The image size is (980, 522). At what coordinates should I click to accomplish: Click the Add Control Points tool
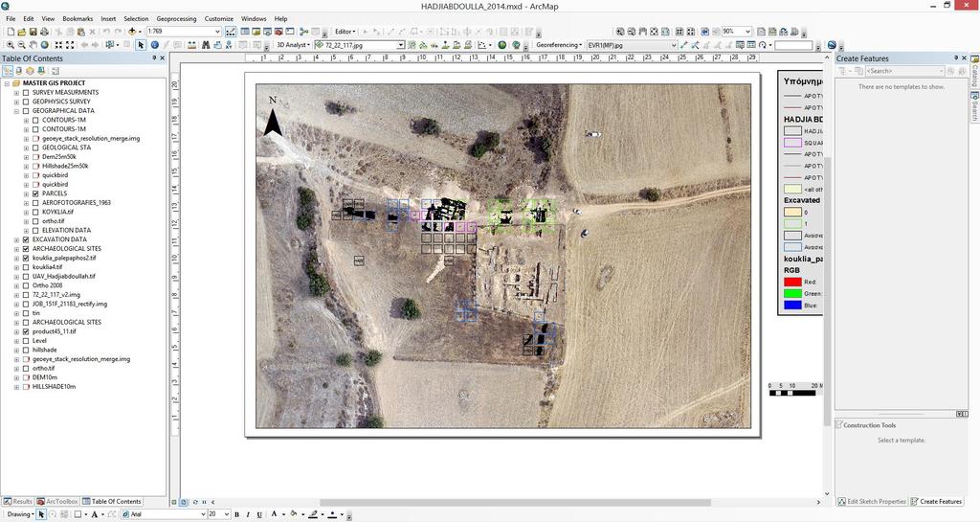(683, 45)
